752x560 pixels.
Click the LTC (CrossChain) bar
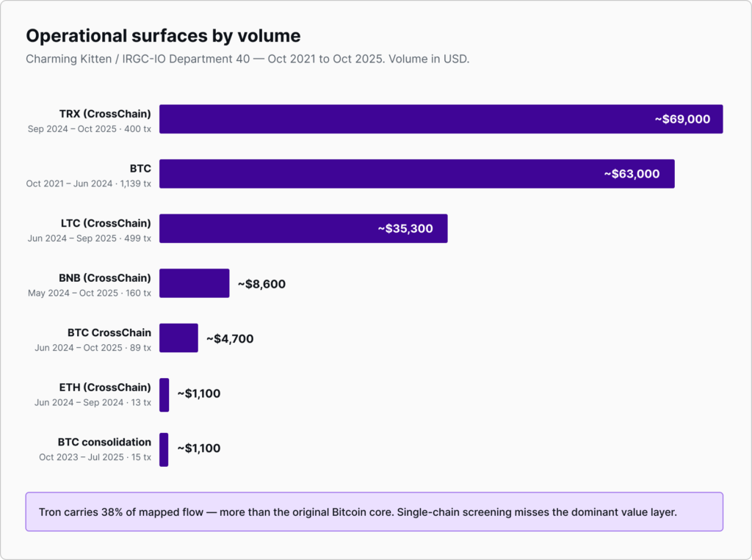tap(303, 228)
